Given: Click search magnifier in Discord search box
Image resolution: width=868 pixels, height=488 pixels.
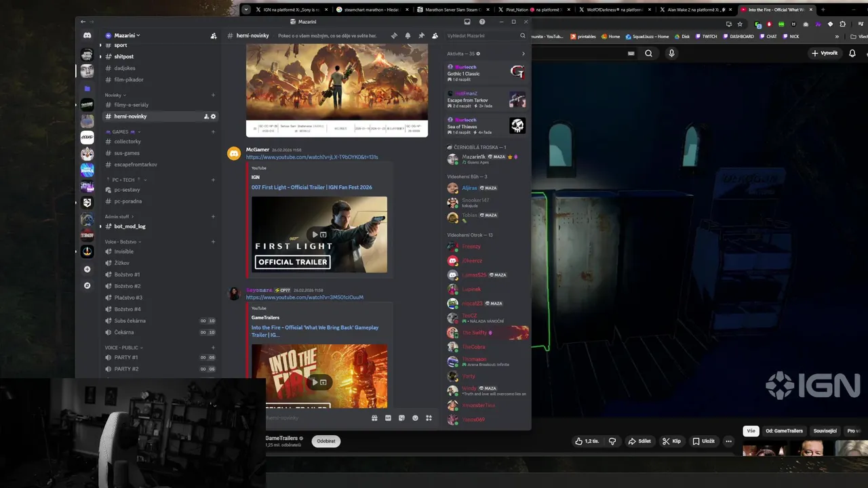Looking at the screenshot, I should pos(522,35).
